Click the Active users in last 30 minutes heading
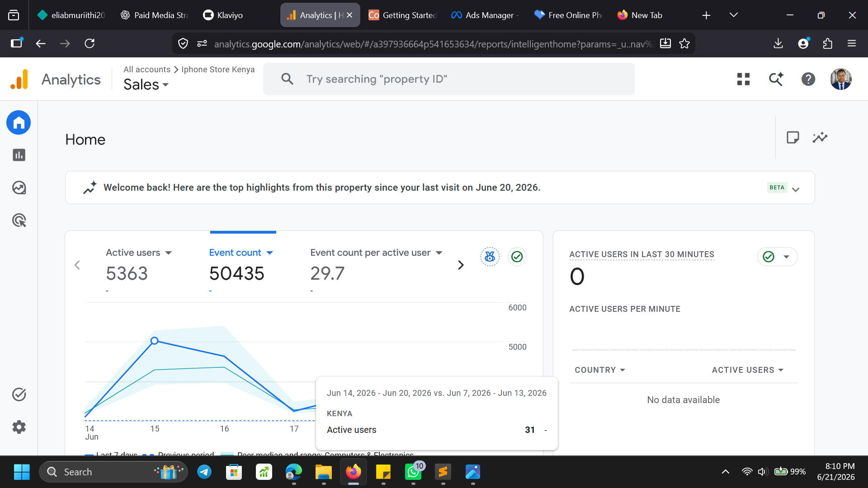Screen dimensions: 868x488 [x=642, y=254]
